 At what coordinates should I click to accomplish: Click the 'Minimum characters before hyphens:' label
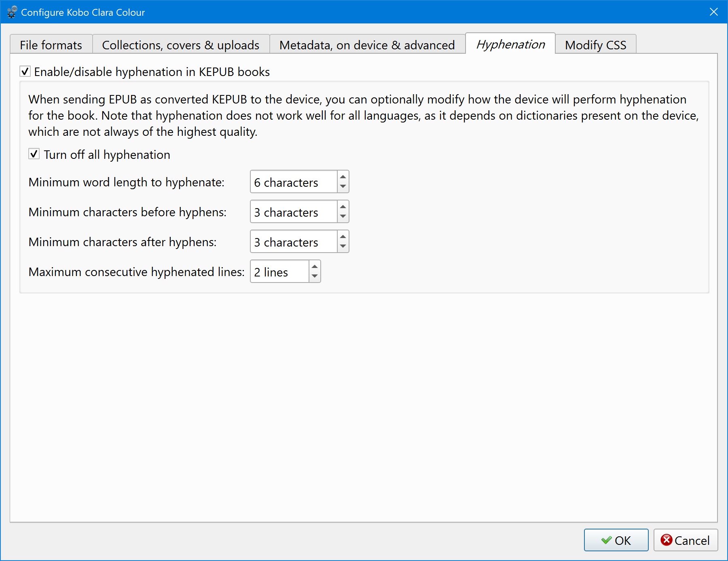(127, 212)
